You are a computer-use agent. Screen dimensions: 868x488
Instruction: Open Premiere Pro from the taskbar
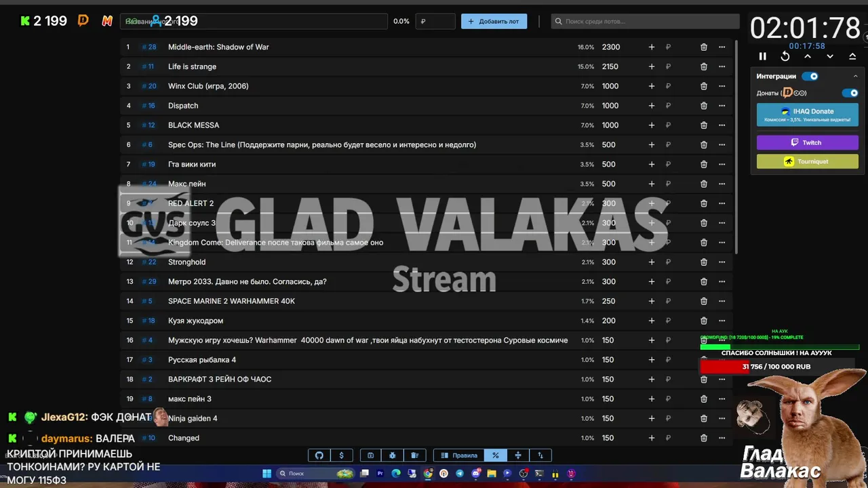380,474
